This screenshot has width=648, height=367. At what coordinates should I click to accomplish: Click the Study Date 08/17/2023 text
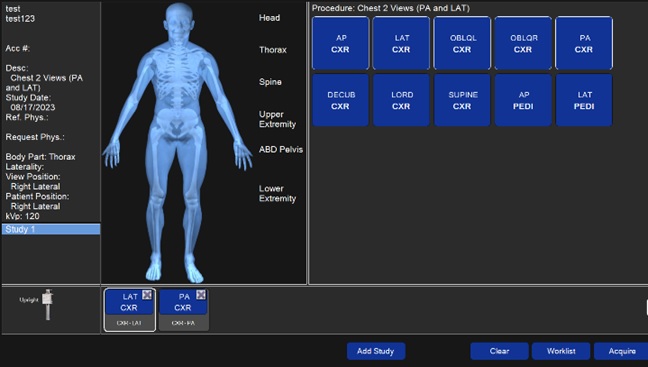point(33,107)
